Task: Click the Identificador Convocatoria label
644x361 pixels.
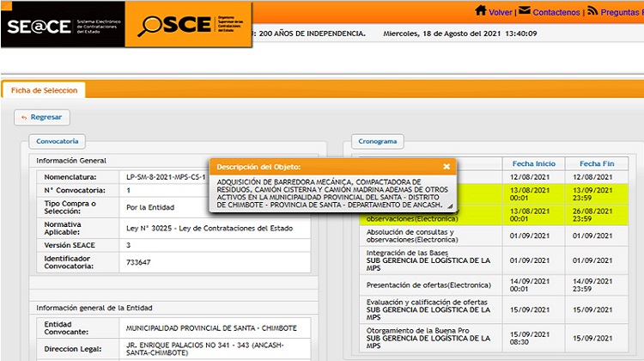Action: point(69,262)
